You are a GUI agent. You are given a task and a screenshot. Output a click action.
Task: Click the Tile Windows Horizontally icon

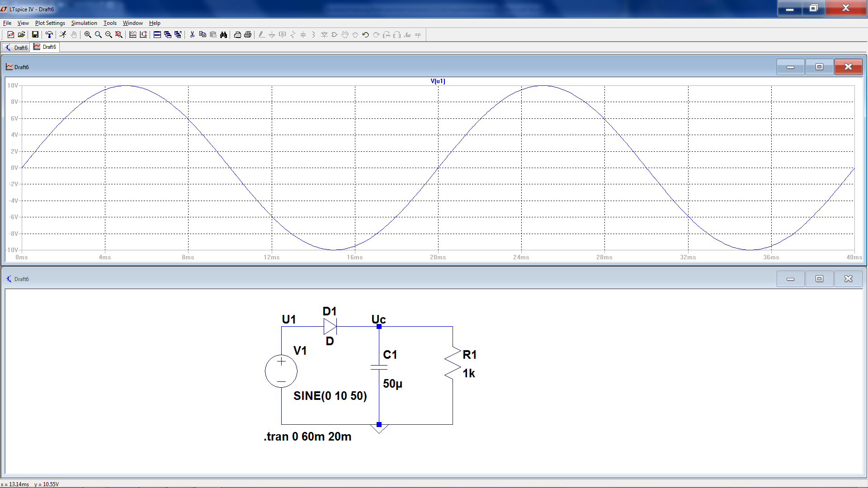pos(157,35)
